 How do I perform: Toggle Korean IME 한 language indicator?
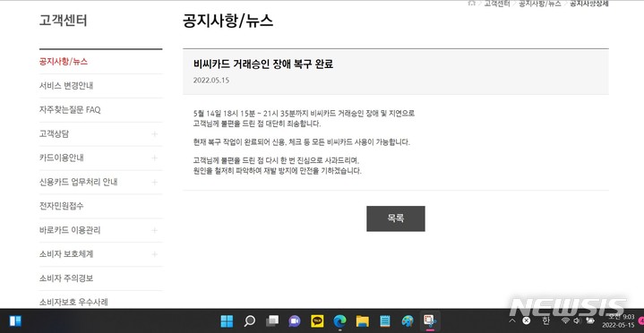[545, 320]
